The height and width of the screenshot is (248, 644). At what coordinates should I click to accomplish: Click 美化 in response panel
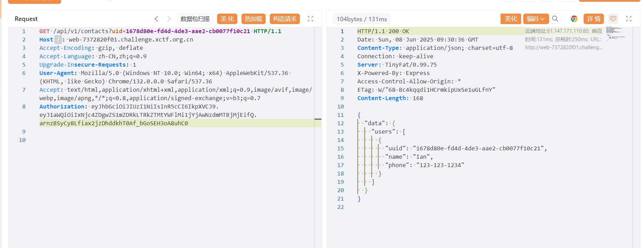(511, 19)
